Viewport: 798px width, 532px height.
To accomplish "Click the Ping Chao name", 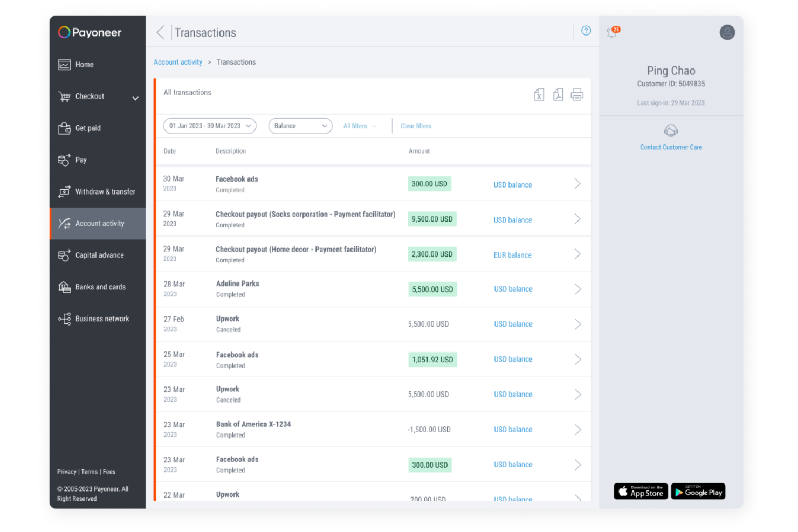I will 671,71.
